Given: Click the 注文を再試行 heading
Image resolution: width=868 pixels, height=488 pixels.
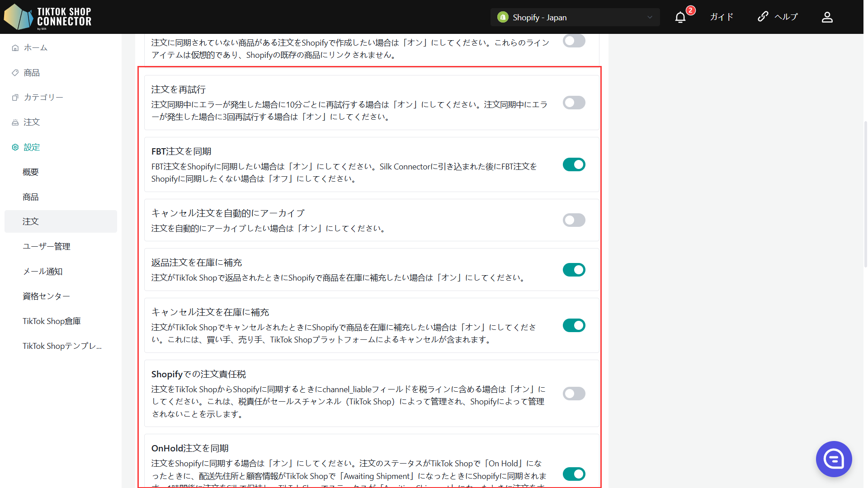Looking at the screenshot, I should 178,89.
